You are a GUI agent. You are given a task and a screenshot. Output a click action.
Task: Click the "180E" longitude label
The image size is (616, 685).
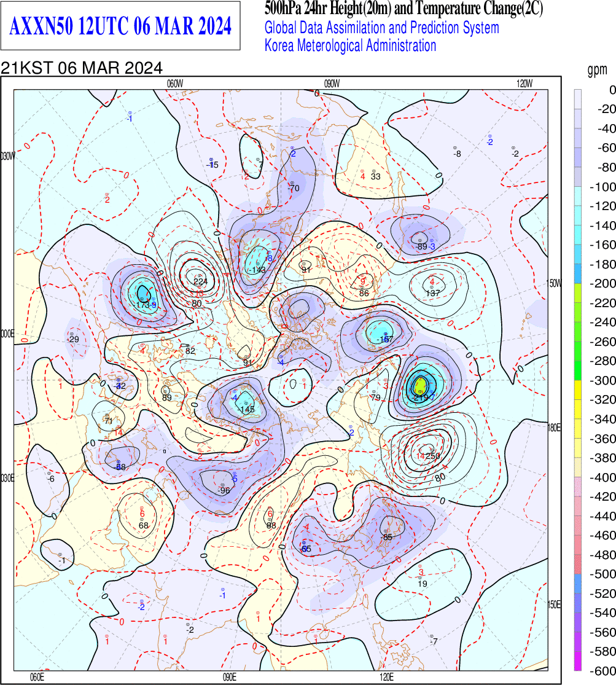click(555, 427)
